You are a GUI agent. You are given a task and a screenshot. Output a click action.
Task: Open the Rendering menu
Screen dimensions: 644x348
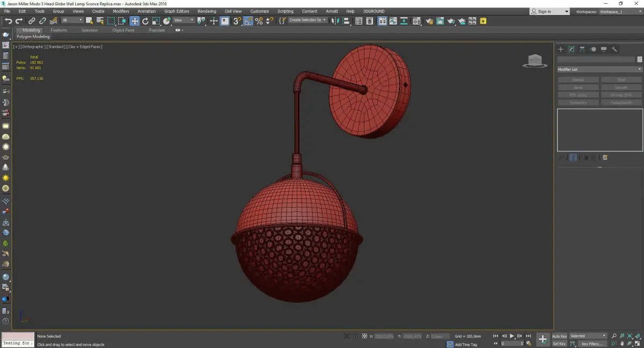[x=207, y=11]
